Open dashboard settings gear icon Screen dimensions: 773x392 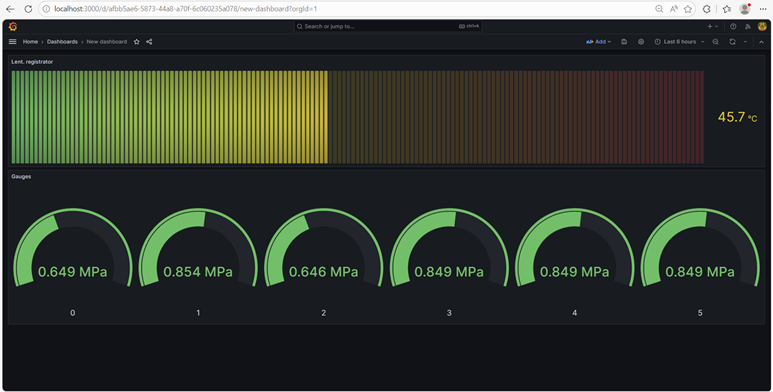(x=641, y=42)
